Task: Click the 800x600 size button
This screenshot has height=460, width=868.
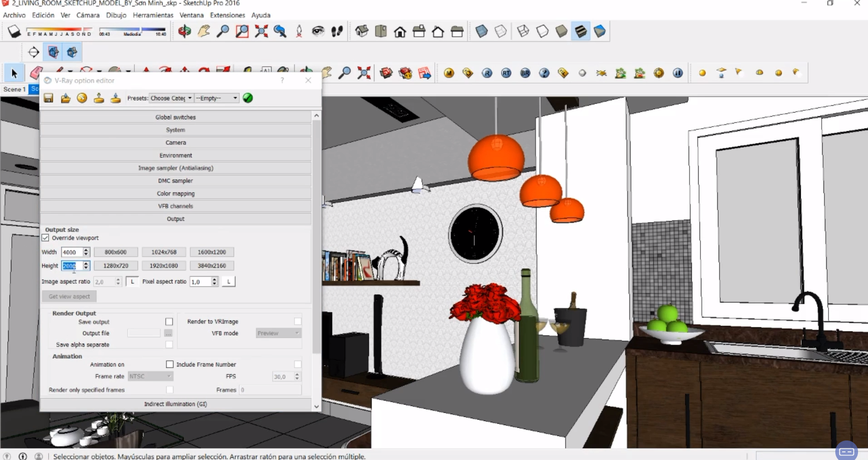Action: [115, 252]
